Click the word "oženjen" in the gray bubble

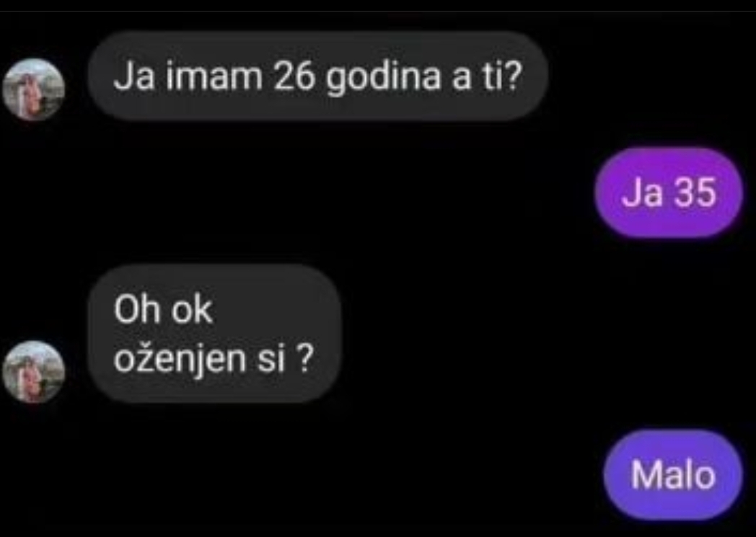(180, 359)
